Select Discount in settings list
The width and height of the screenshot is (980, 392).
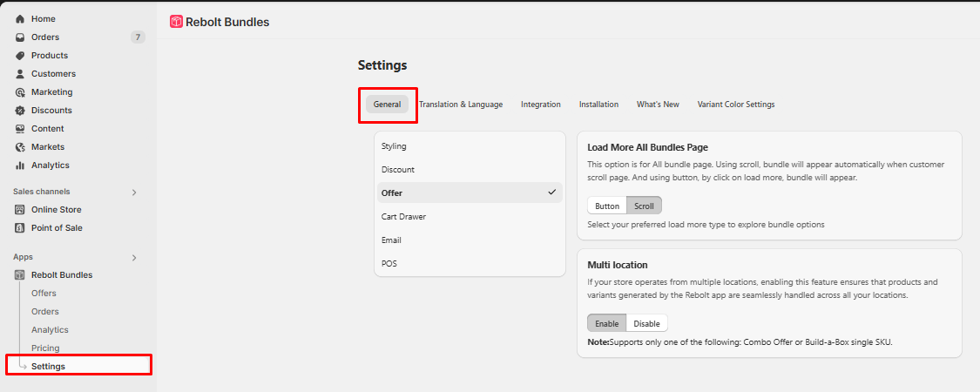470,169
